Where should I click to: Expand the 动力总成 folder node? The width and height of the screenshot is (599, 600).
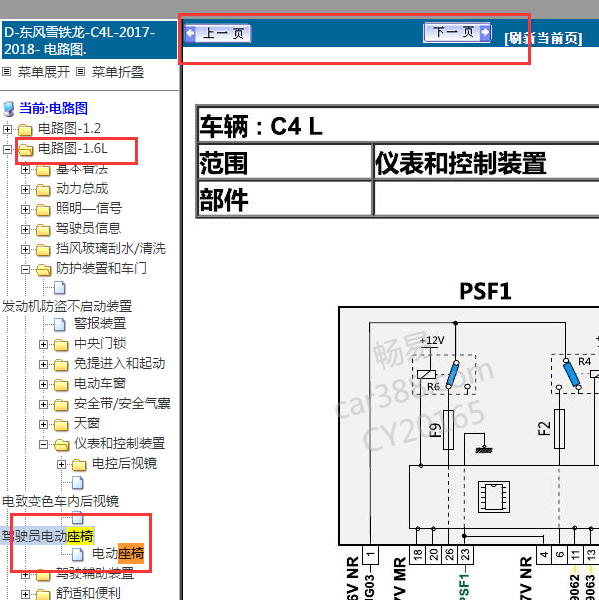(x=25, y=189)
